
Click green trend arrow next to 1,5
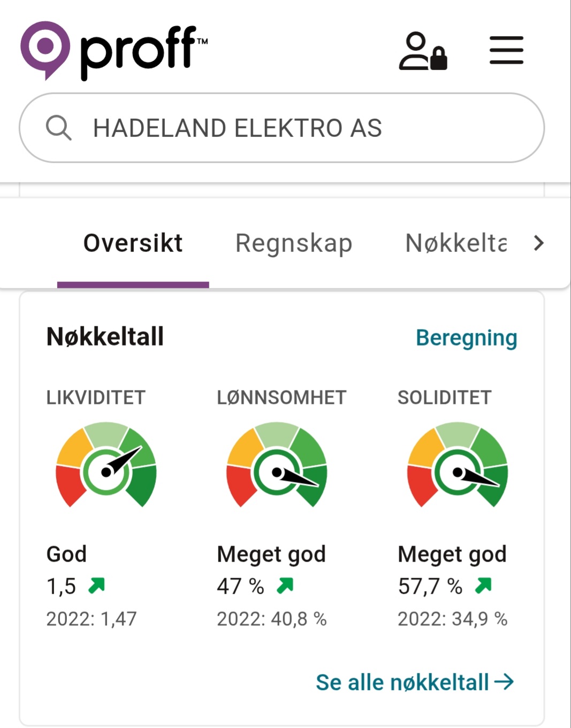pos(97,586)
